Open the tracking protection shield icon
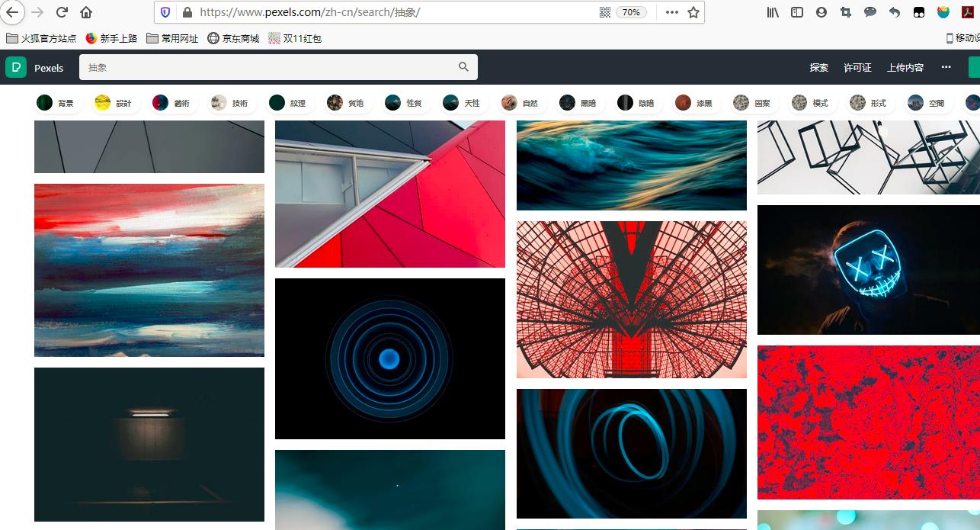Viewport: 980px width, 530px height. click(165, 12)
